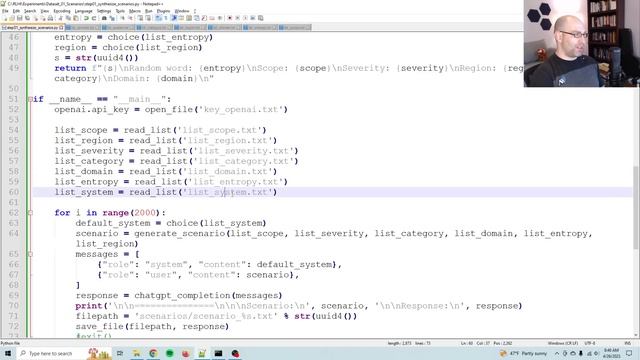This screenshot has height=360, width=640.
Task: Open the Plugins menu
Action: click(163, 11)
